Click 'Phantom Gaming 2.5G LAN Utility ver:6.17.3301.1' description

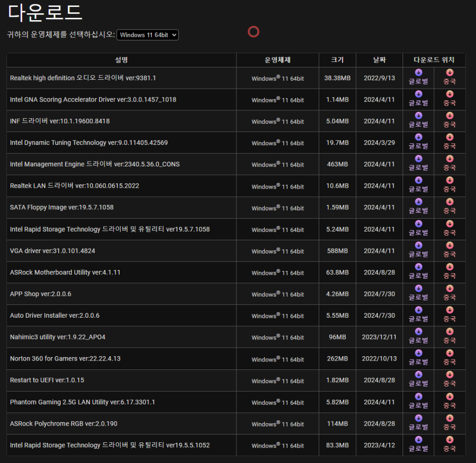[x=83, y=402]
